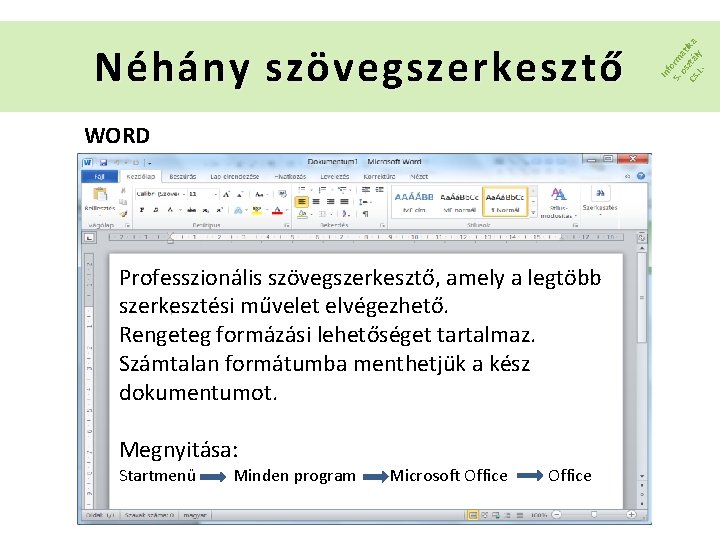
Task: Click the Paste (Beillesztés) clipboard icon
Action: [x=100, y=195]
